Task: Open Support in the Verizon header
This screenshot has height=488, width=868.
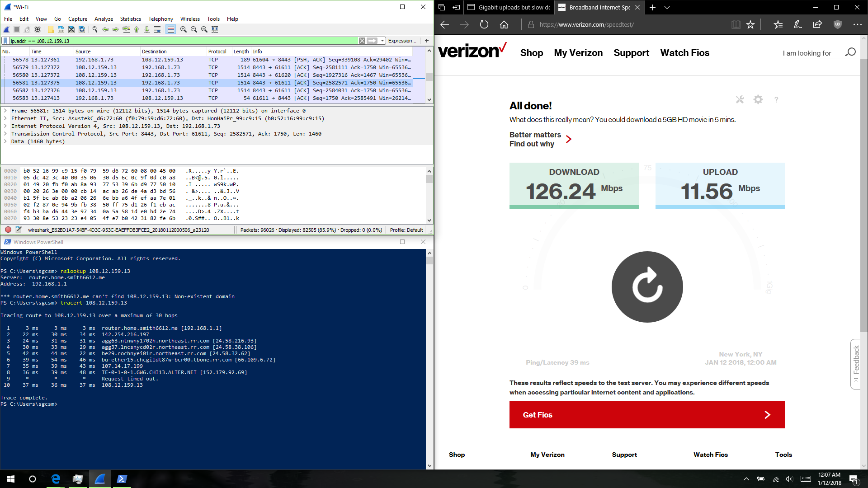Action: point(631,53)
